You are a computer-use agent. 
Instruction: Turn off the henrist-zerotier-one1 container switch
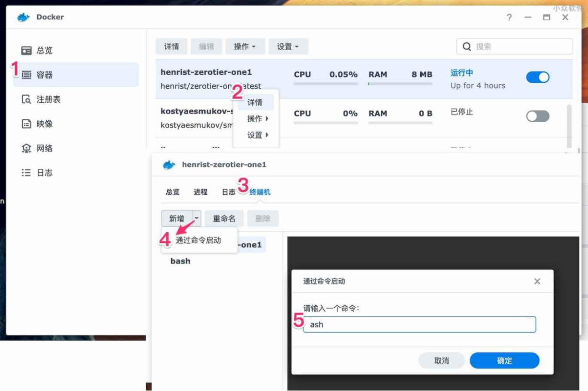(538, 77)
